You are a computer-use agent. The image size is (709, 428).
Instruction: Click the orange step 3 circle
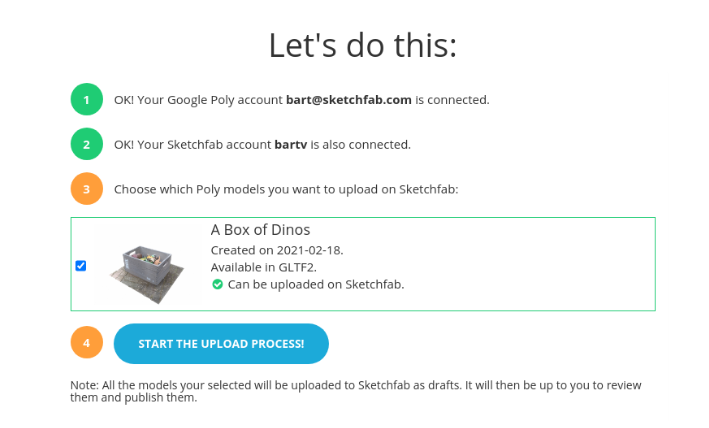coord(87,188)
